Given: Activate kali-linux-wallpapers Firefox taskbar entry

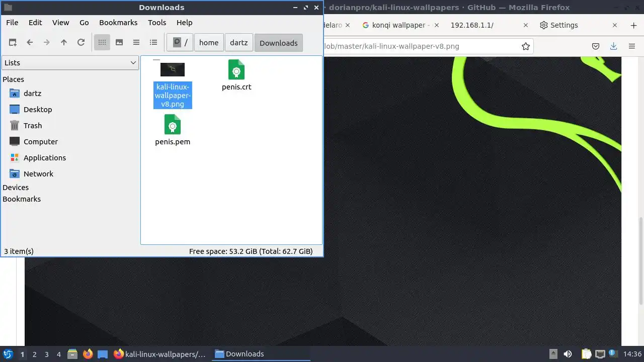Looking at the screenshot, I should click(x=160, y=354).
